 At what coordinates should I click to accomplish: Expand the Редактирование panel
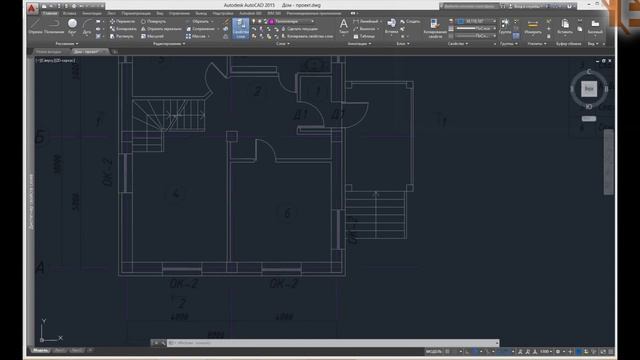[x=169, y=44]
